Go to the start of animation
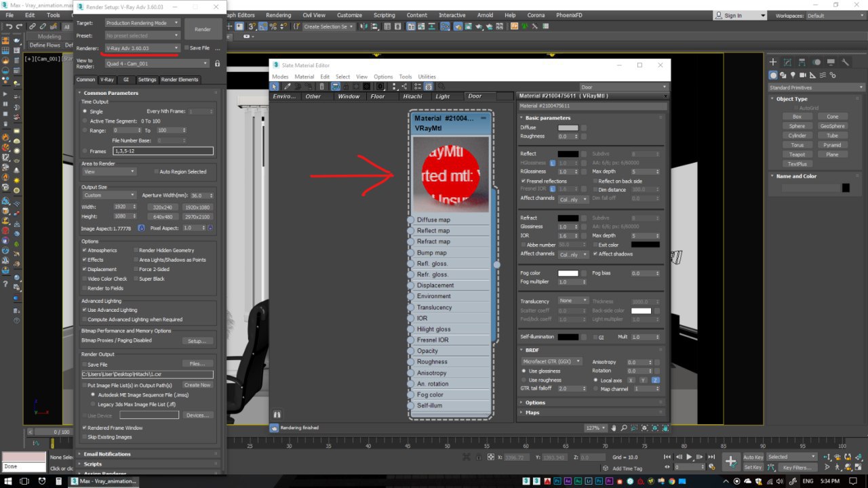Viewport: 868px width, 488px height. [x=667, y=457]
